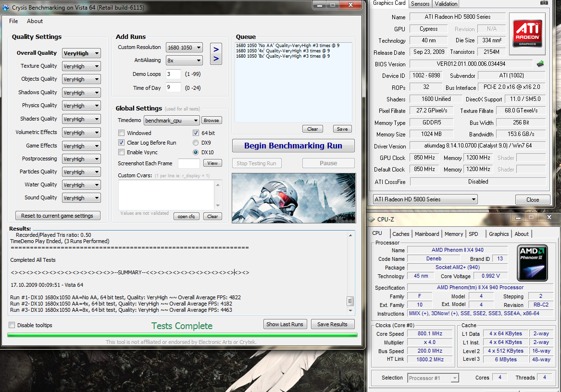The image size is (561, 392).
Task: Add run with upper arrow button
Action: pyautogui.click(x=216, y=49)
